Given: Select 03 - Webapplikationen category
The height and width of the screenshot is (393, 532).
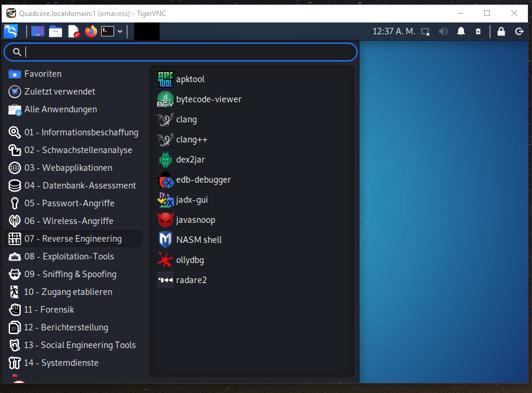Looking at the screenshot, I should (74, 167).
